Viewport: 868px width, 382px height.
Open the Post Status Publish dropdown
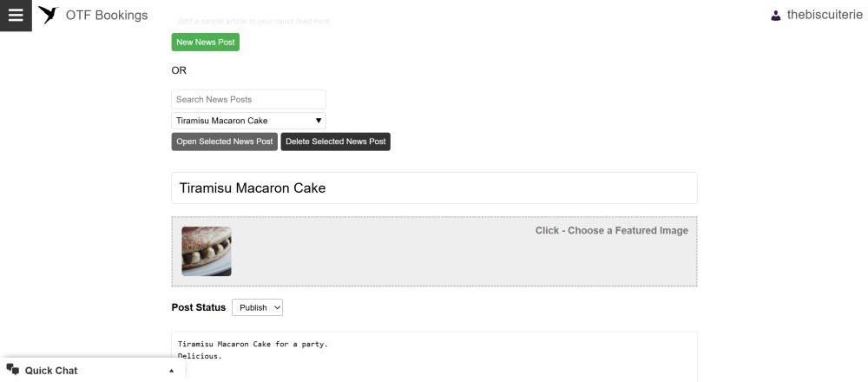[258, 308]
